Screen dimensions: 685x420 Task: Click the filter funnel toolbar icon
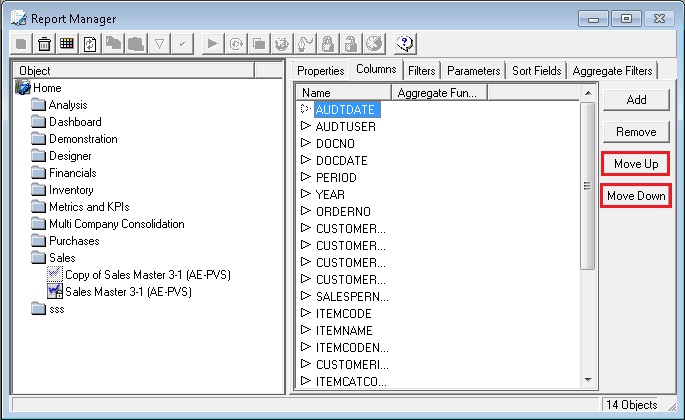158,43
